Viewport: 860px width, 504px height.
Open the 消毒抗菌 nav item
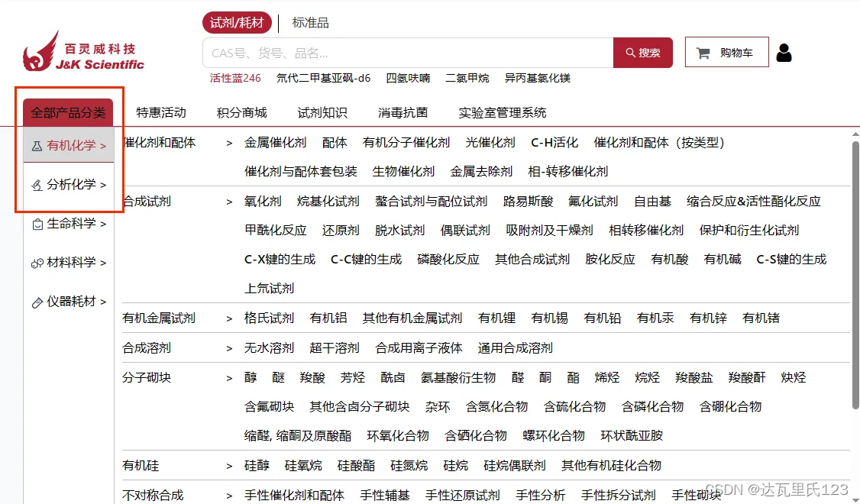pyautogui.click(x=403, y=112)
